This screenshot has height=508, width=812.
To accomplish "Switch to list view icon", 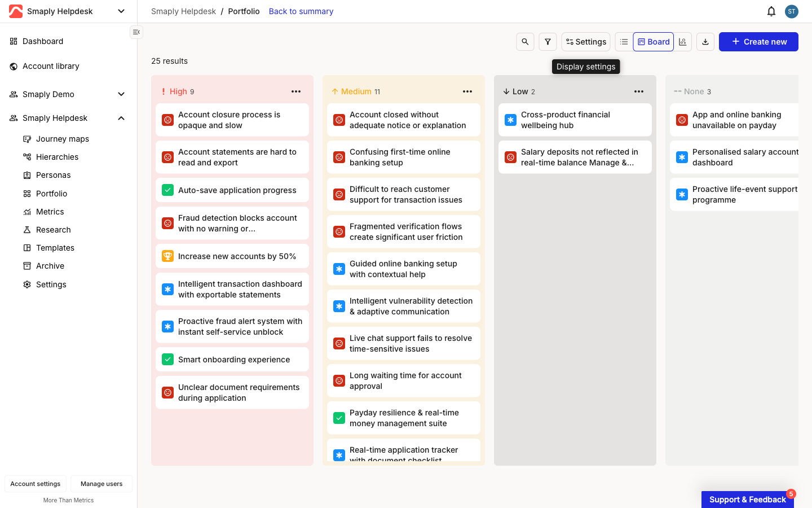I will 624,42.
